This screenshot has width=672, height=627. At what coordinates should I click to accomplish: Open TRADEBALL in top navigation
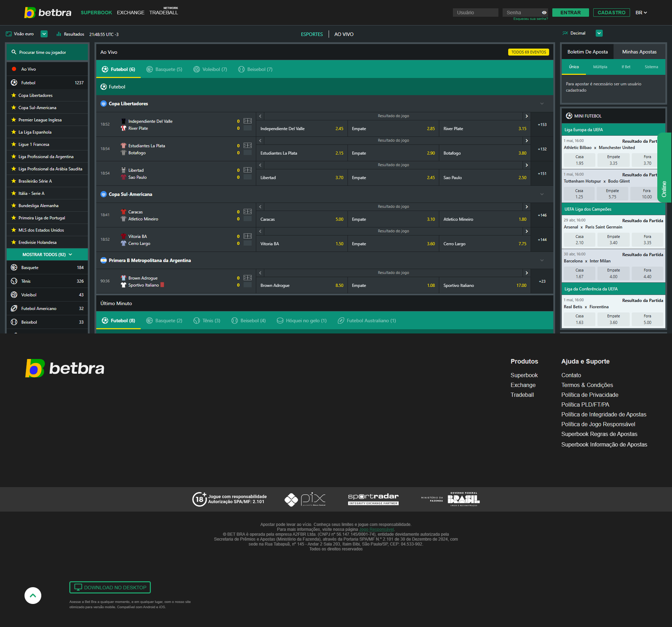(x=164, y=13)
